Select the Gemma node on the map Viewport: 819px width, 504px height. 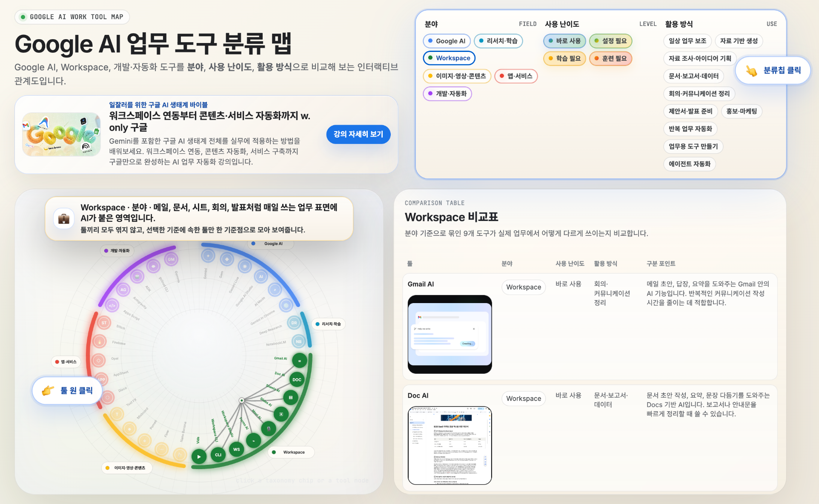click(171, 259)
